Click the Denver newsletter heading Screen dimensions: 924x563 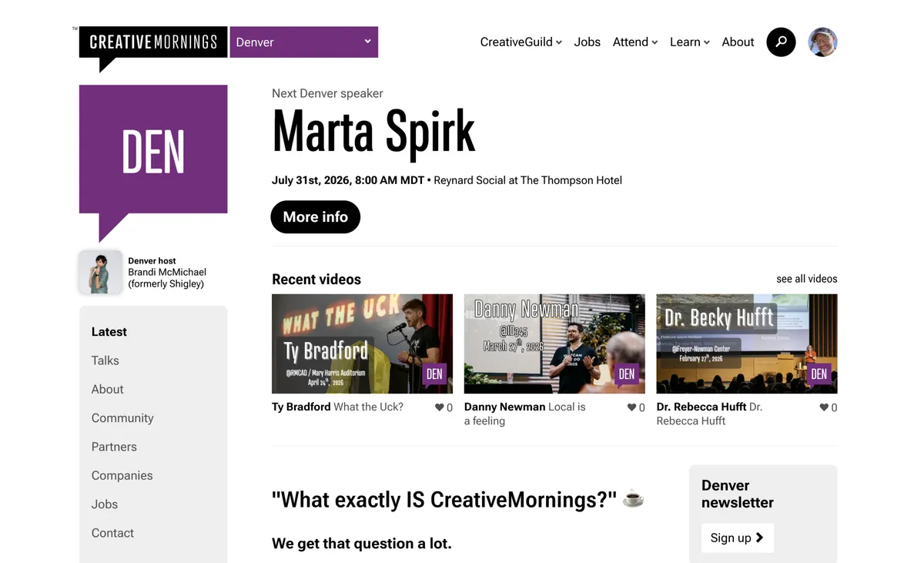[x=738, y=494]
